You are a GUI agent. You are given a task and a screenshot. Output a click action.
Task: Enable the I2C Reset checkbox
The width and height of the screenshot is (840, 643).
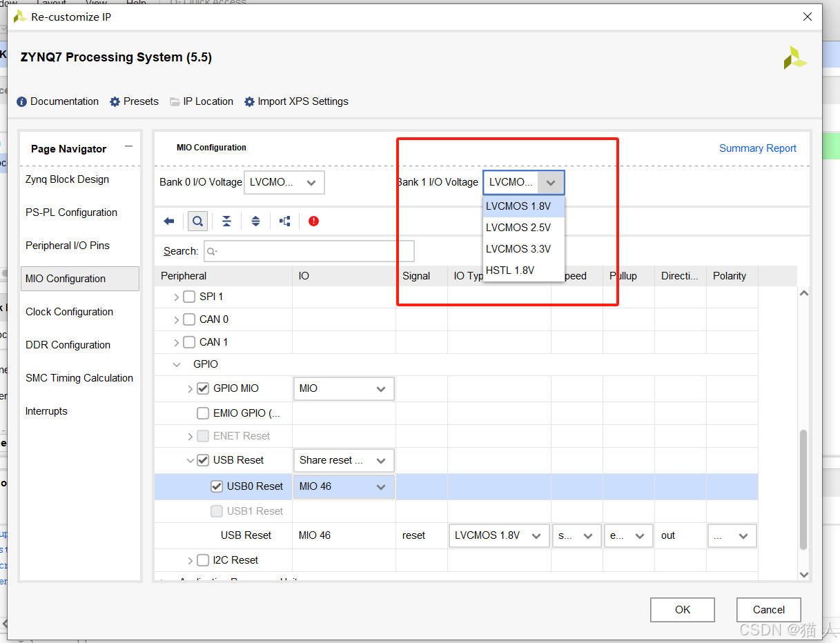[x=203, y=560]
